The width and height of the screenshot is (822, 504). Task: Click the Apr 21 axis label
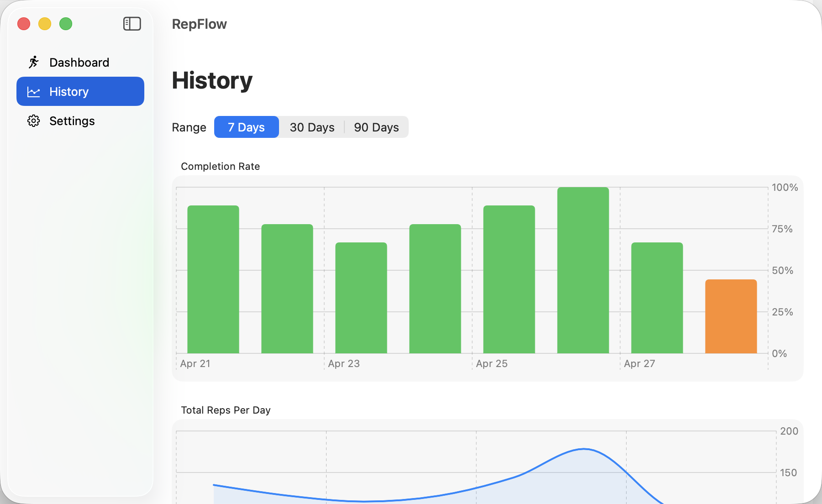pyautogui.click(x=195, y=363)
